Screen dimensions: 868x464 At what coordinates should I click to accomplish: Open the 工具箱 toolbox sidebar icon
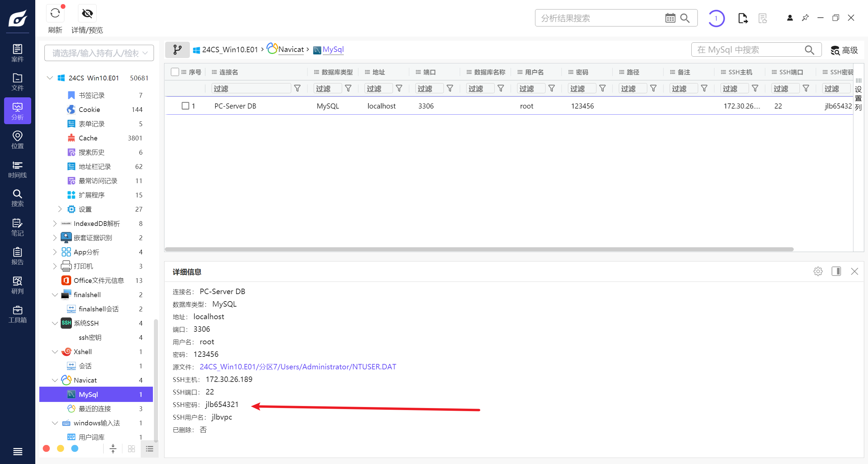click(17, 314)
